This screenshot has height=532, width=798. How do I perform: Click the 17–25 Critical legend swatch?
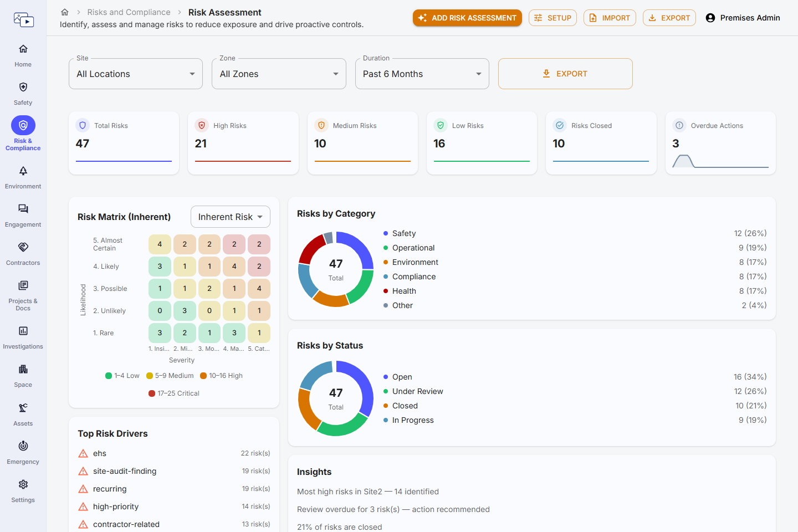152,393
